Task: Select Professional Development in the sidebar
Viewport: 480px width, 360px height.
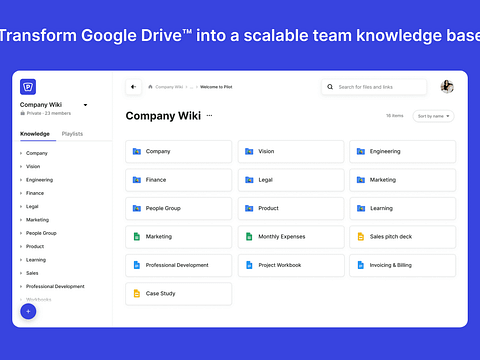Action: coord(55,286)
